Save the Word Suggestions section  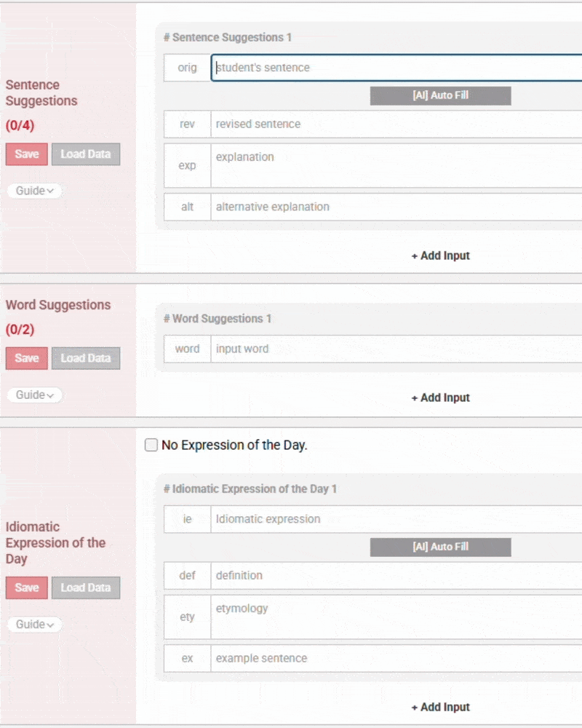27,358
